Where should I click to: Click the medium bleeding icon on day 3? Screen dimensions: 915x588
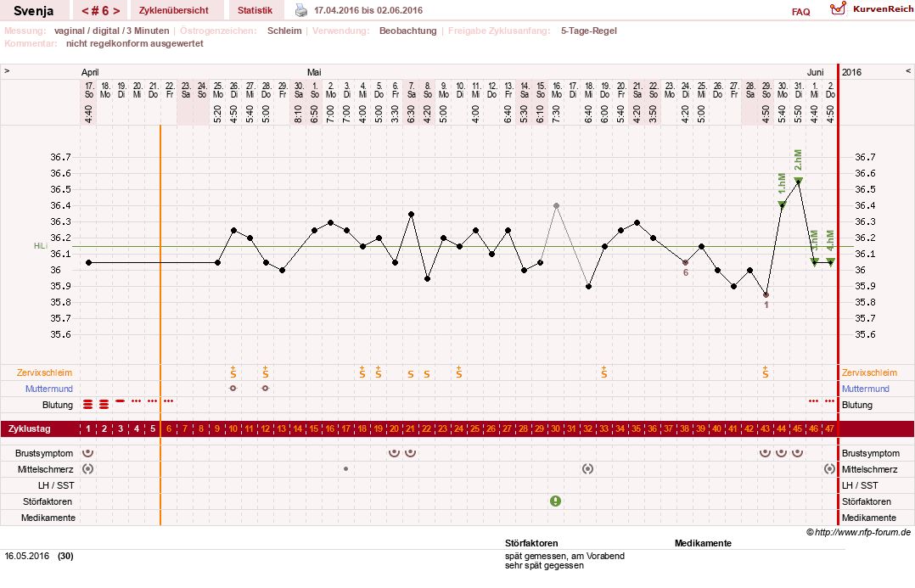[x=121, y=401]
